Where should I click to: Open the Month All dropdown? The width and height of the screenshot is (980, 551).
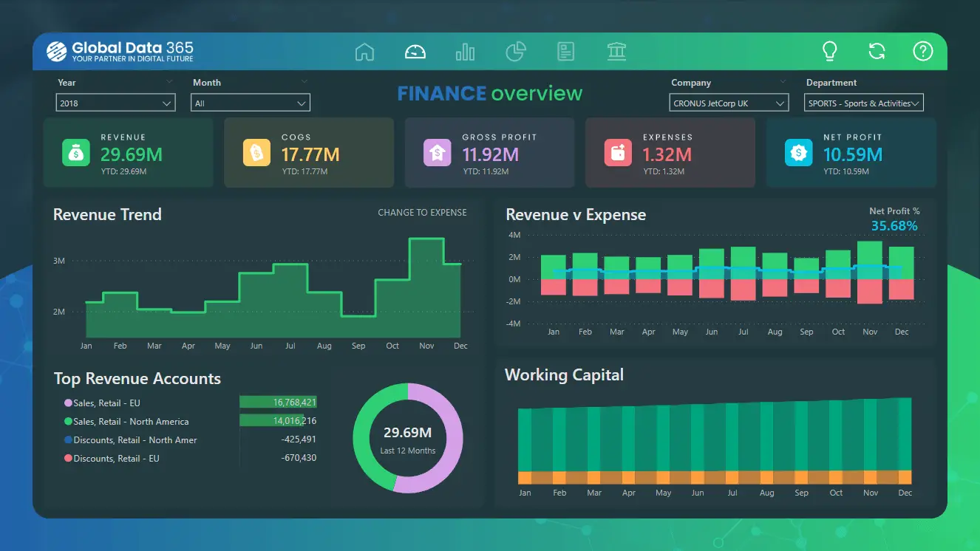251,103
